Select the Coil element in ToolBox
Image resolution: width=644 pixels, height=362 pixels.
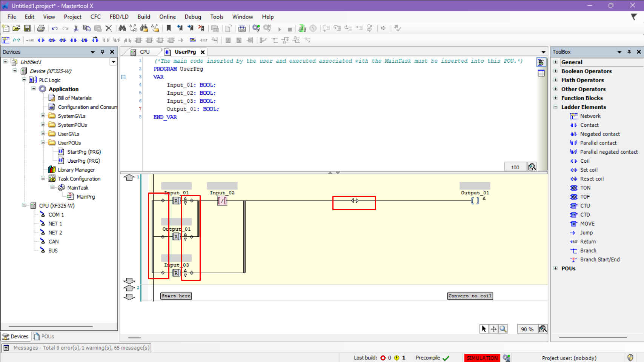click(584, 161)
